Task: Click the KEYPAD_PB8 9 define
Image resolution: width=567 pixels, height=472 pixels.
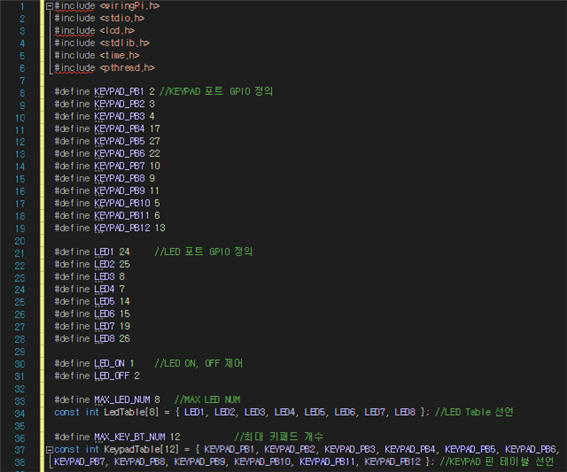Action: point(105,179)
